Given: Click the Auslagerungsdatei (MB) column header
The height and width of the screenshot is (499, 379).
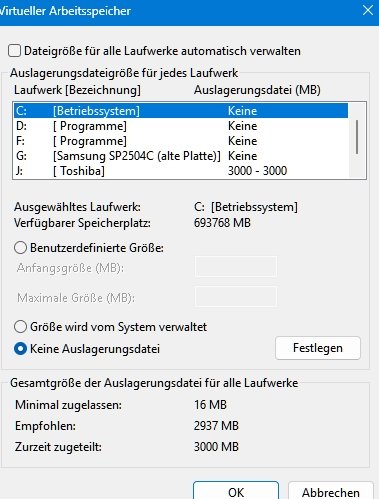Looking at the screenshot, I should coord(257,90).
